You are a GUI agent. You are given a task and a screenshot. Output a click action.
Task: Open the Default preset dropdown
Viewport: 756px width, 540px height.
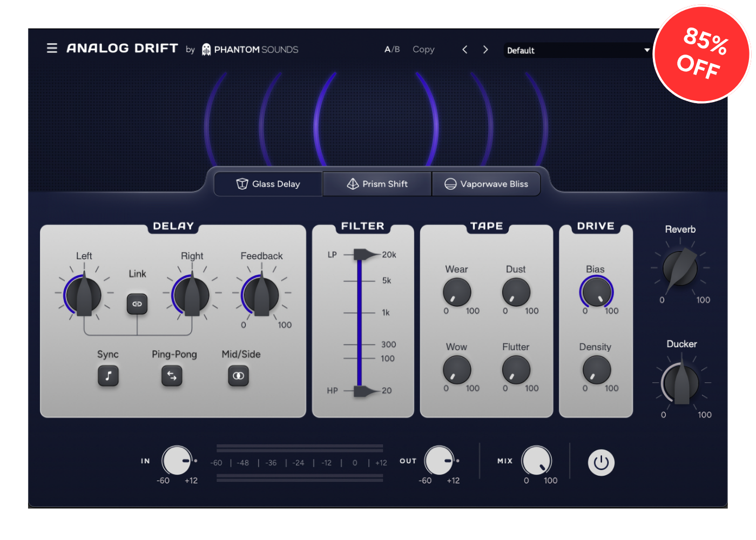[572, 50]
